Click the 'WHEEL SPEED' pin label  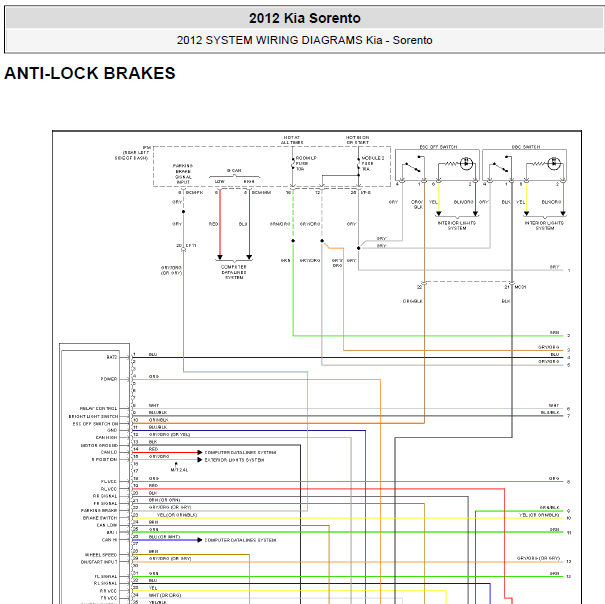pyautogui.click(x=101, y=555)
